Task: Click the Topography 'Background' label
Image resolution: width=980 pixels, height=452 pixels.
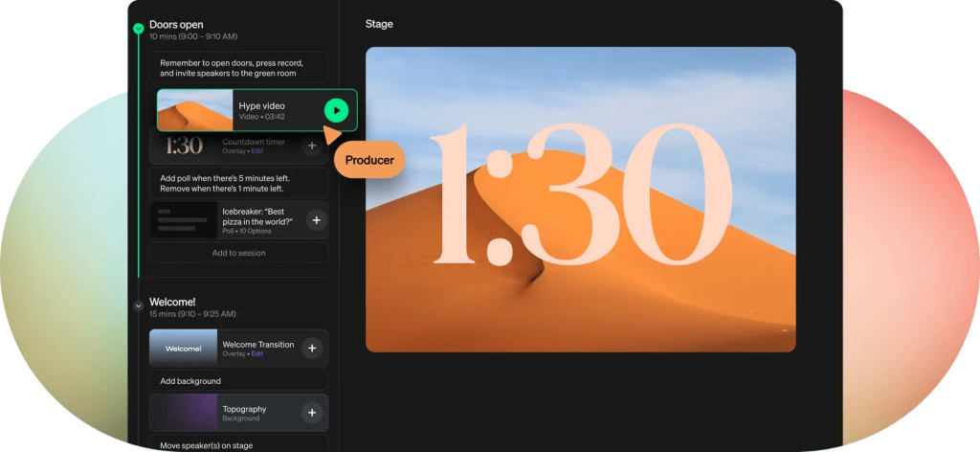Action: coord(240,418)
